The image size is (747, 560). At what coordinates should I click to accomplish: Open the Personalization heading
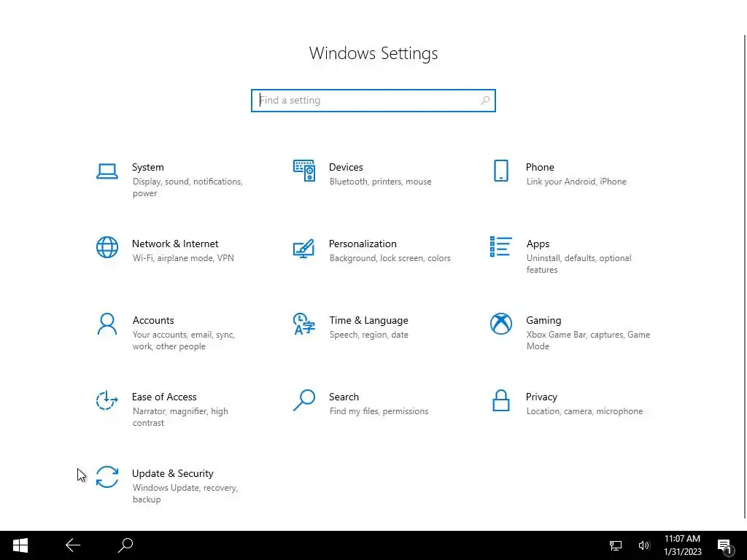click(x=363, y=244)
